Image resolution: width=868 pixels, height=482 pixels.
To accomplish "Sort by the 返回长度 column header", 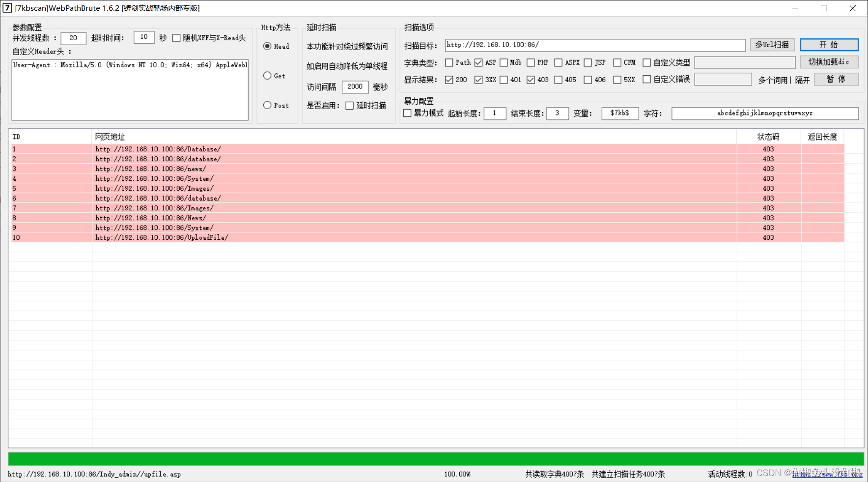I will coord(822,137).
